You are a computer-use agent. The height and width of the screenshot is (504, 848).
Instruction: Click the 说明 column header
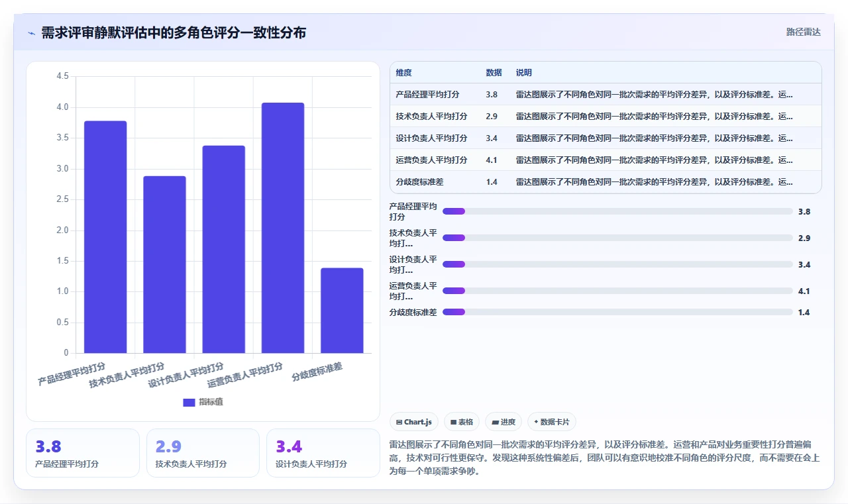524,73
